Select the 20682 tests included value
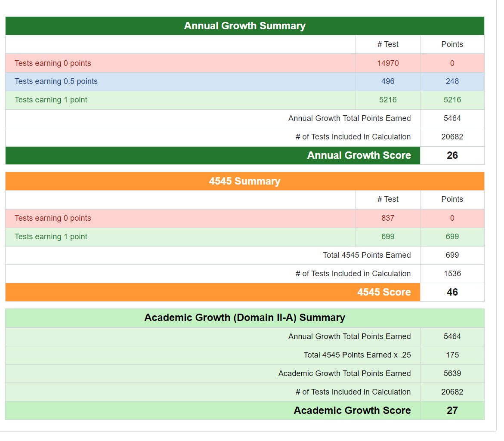504x441 pixels. (452, 137)
